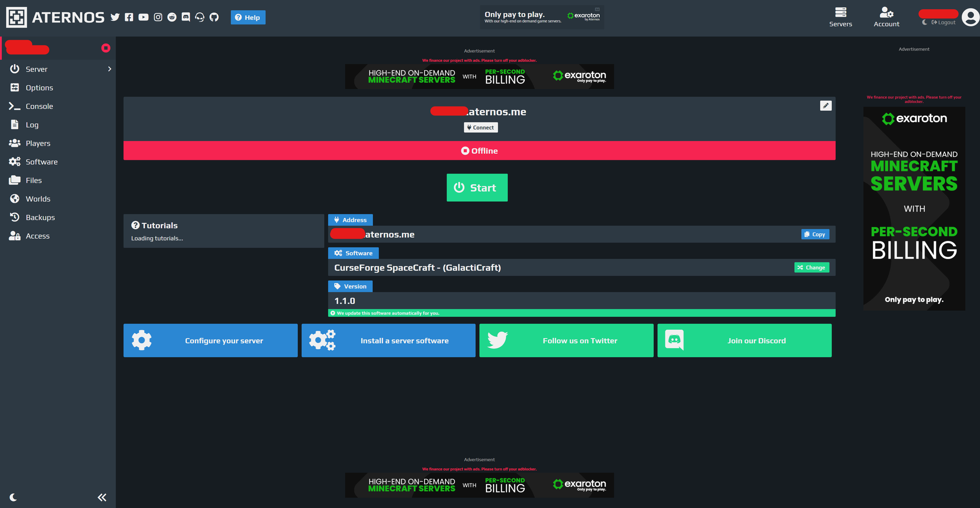The image size is (980, 508).
Task: Copy the server address
Action: (815, 234)
